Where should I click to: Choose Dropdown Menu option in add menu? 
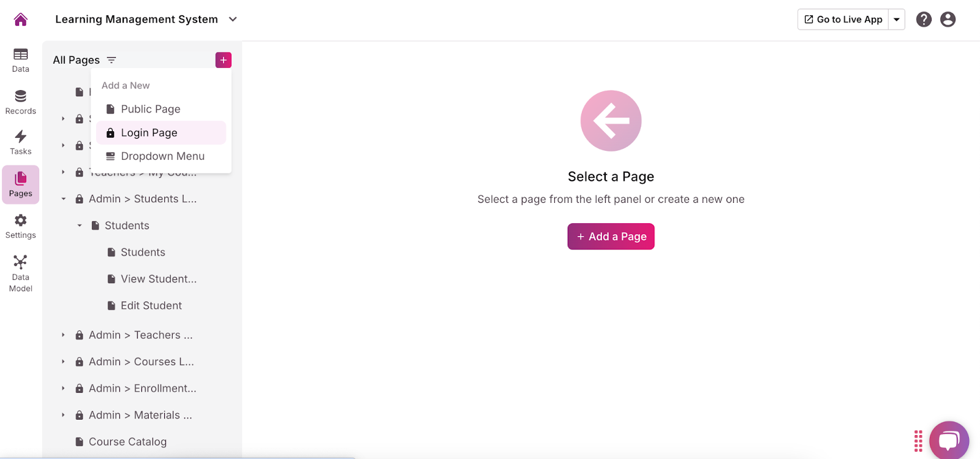pos(162,156)
